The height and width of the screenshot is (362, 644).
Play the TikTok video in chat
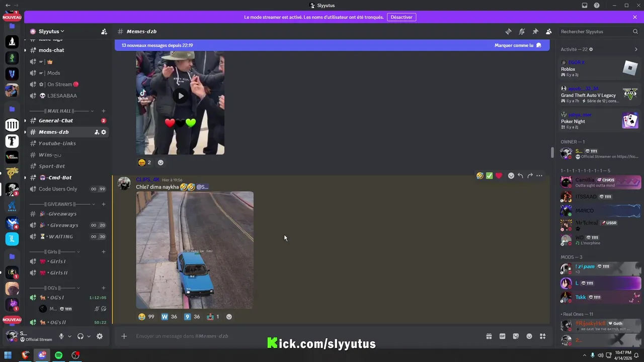pyautogui.click(x=181, y=96)
